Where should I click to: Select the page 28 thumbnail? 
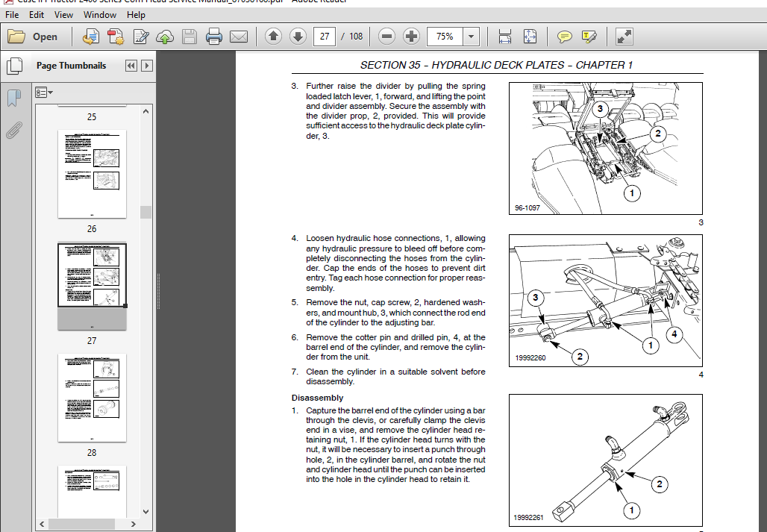pyautogui.click(x=92, y=398)
